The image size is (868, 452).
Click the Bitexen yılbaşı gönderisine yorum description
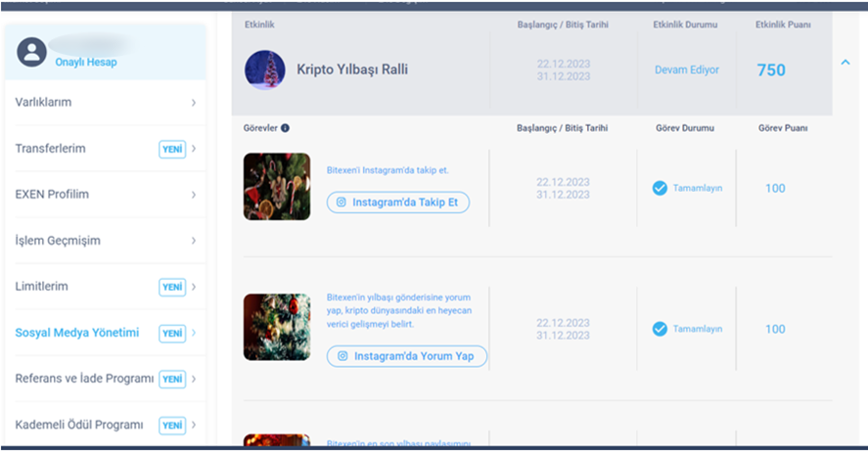tap(399, 310)
